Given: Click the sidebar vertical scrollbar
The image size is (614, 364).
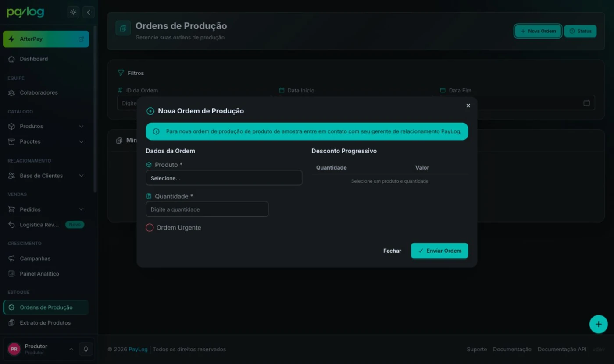Looking at the screenshot, I should (x=95, y=110).
